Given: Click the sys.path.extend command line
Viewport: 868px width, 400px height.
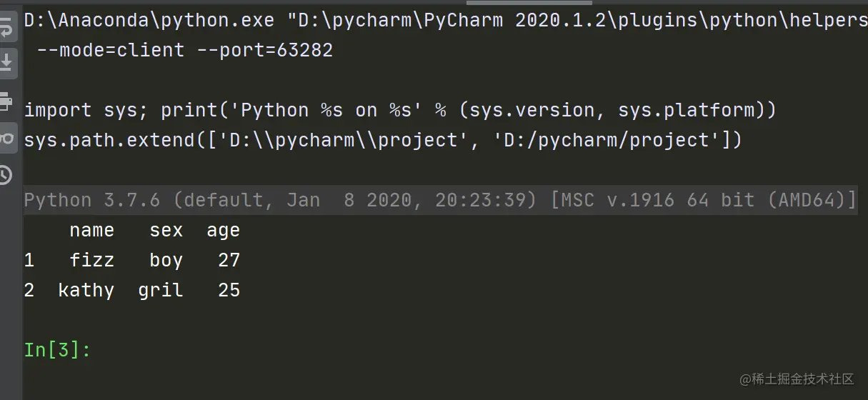Looking at the screenshot, I should tap(383, 140).
